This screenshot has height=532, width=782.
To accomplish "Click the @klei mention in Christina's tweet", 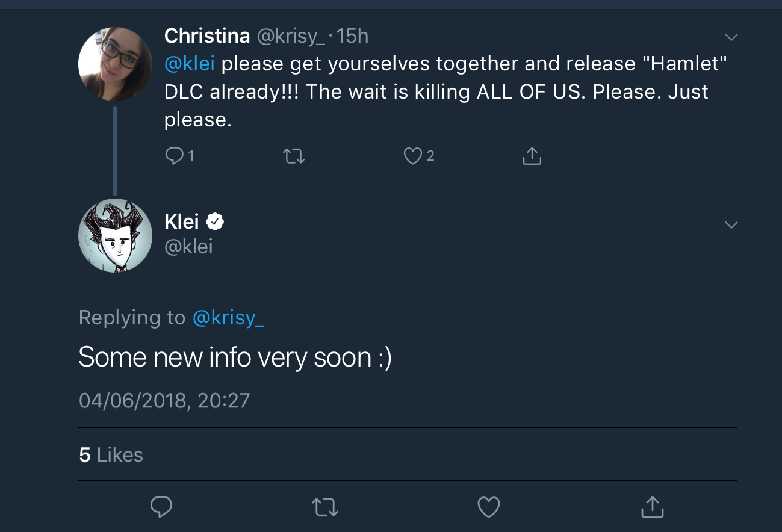I will (x=189, y=64).
